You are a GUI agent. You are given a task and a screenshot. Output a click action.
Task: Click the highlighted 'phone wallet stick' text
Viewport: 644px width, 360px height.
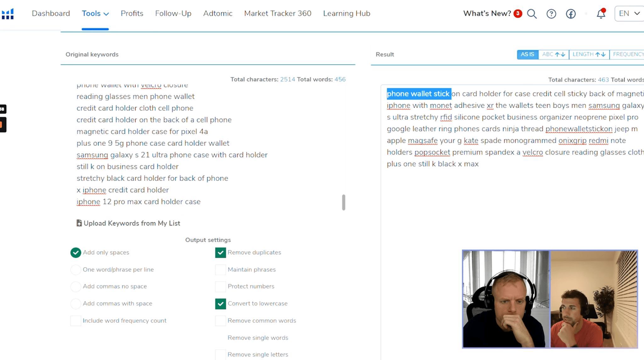(x=419, y=94)
